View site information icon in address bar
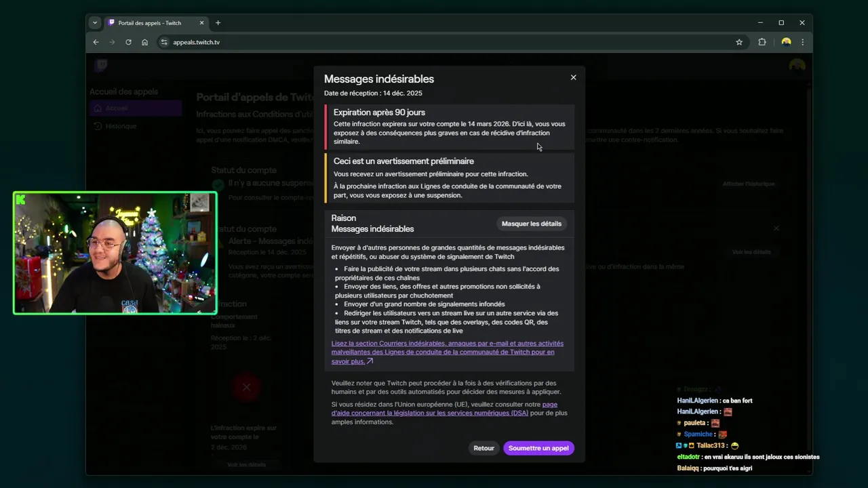868x488 pixels. [163, 42]
